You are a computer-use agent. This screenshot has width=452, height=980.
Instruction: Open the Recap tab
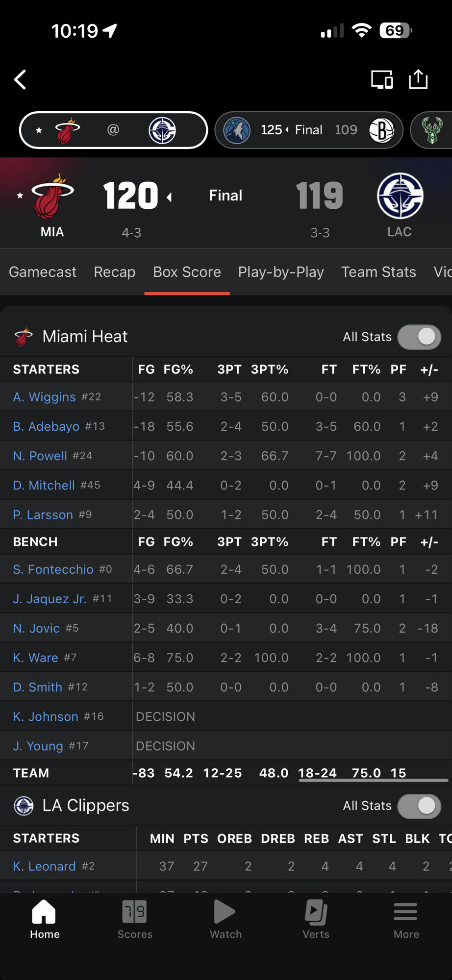(115, 272)
